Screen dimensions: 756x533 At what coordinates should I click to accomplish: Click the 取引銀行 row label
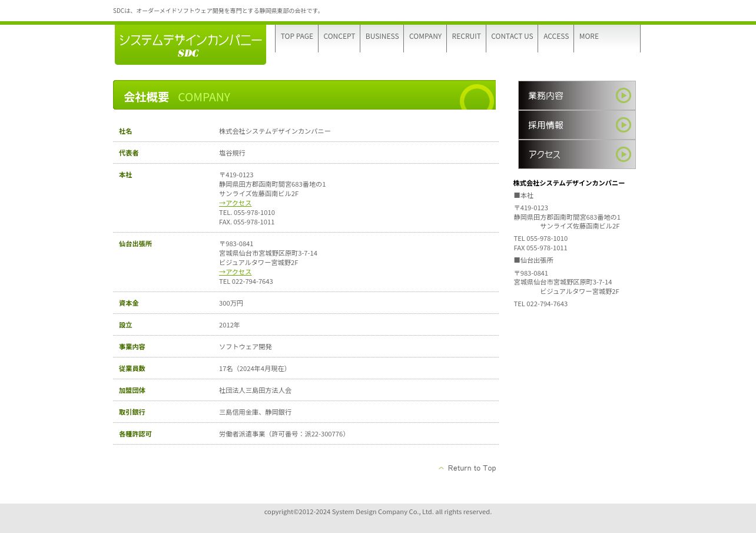click(x=132, y=412)
